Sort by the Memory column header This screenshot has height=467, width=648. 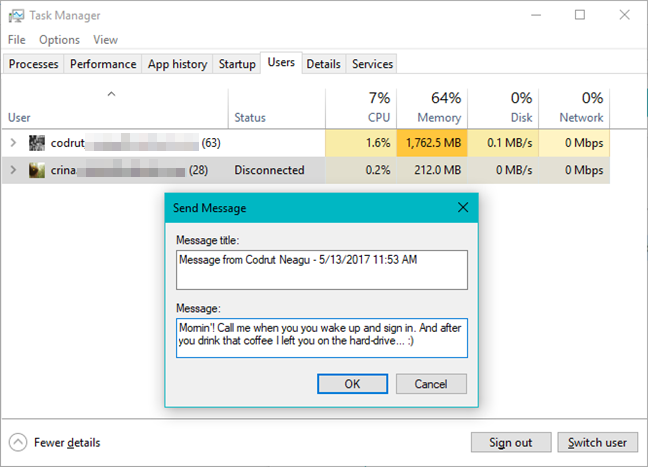(432, 108)
